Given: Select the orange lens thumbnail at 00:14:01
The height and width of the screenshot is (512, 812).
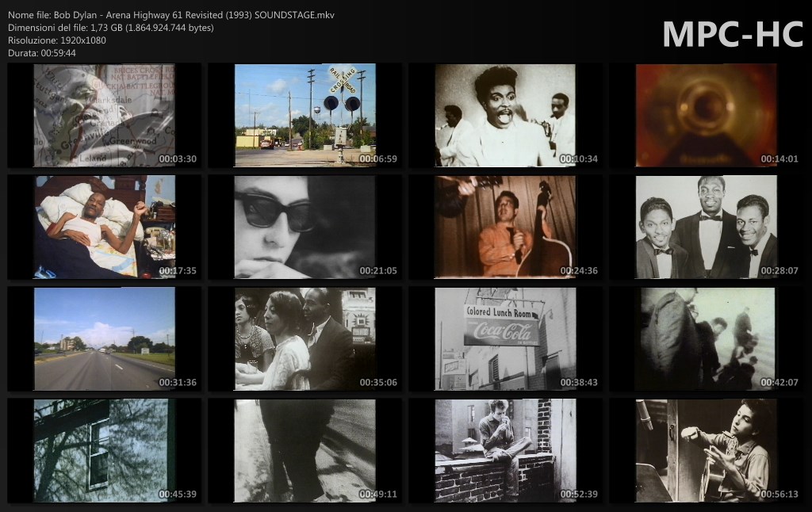Looking at the screenshot, I should point(707,115).
